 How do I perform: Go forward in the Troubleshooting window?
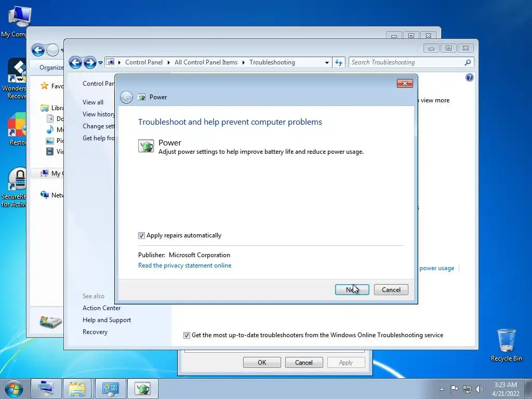point(90,62)
